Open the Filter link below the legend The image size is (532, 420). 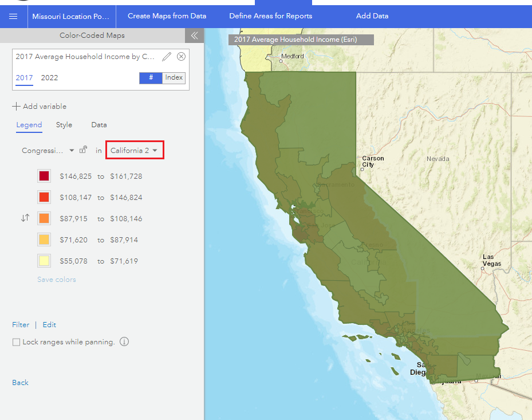tap(20, 324)
